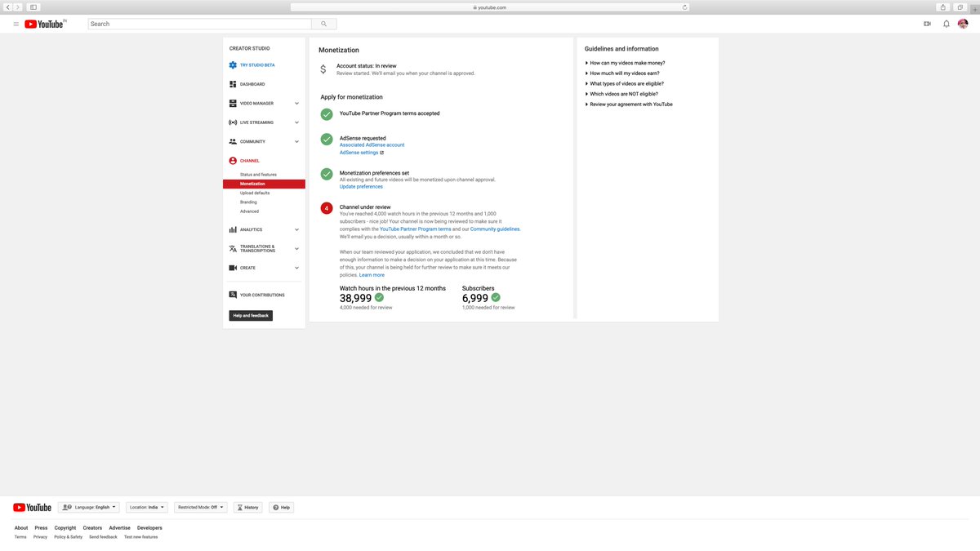The width and height of the screenshot is (980, 551).
Task: Click the Dashboard icon in sidebar
Action: pos(233,84)
